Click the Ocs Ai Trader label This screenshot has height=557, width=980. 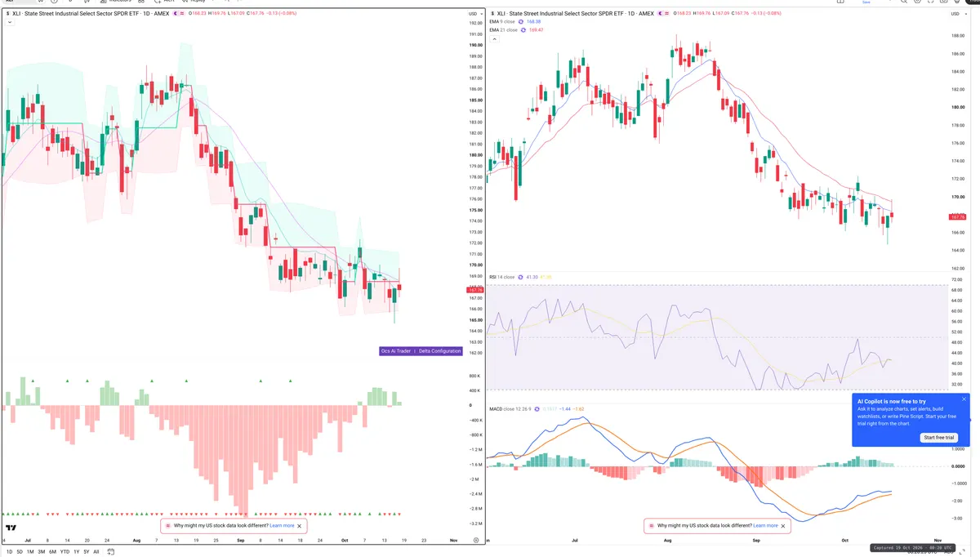(x=396, y=351)
